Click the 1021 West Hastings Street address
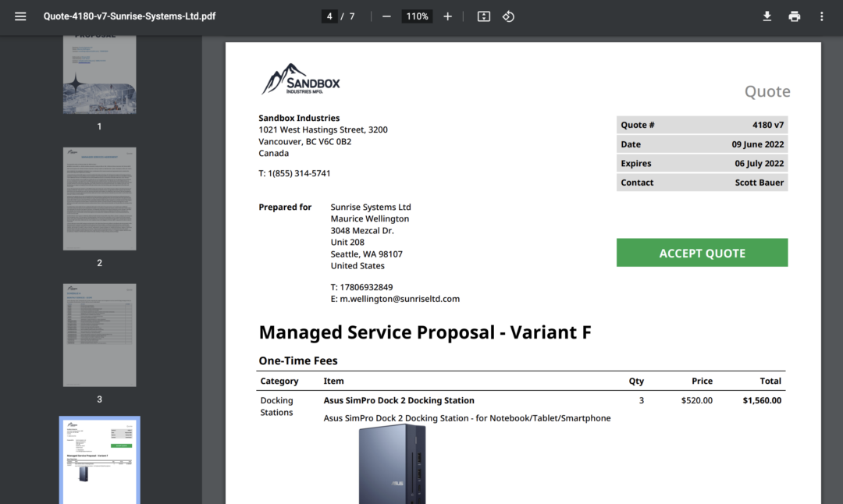This screenshot has width=843, height=504. tap(323, 130)
